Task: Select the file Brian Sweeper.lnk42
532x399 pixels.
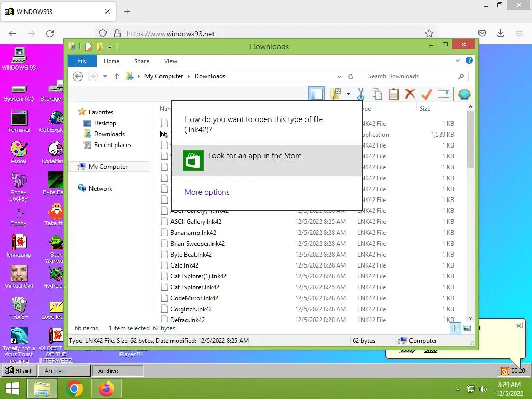Action: pyautogui.click(x=197, y=244)
